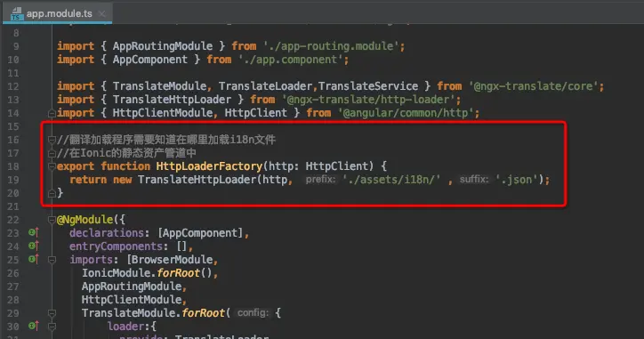Screen dimensions: 644x339
Task: Click the '.json' string literal
Action: click(x=517, y=180)
